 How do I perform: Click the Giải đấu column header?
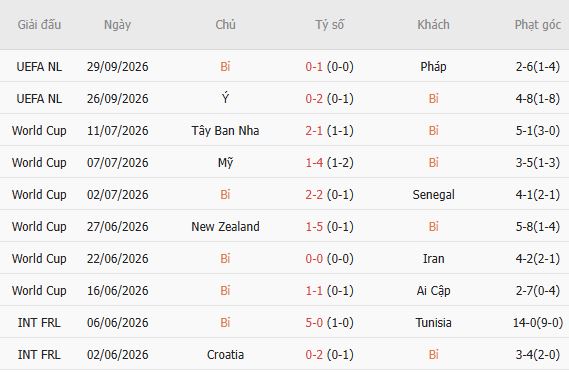coord(39,25)
